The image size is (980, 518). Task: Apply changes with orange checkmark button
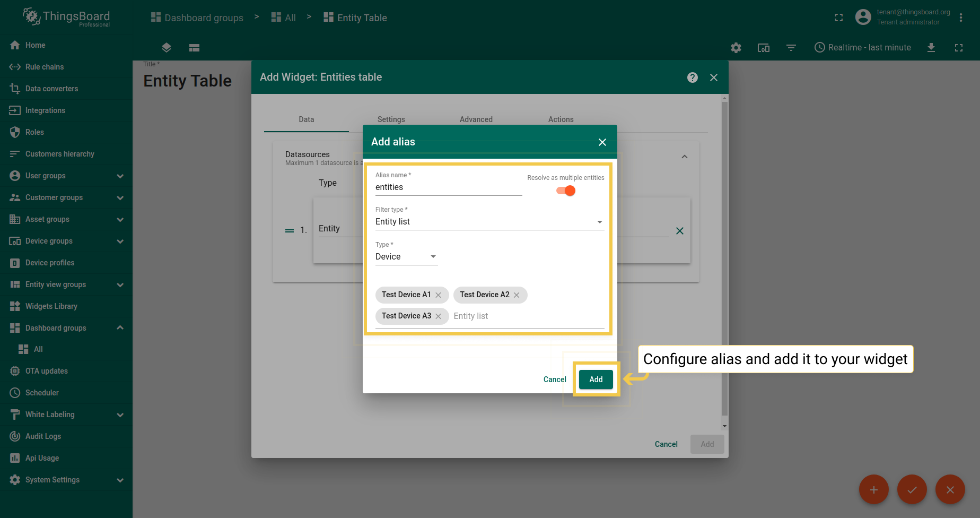(x=912, y=489)
